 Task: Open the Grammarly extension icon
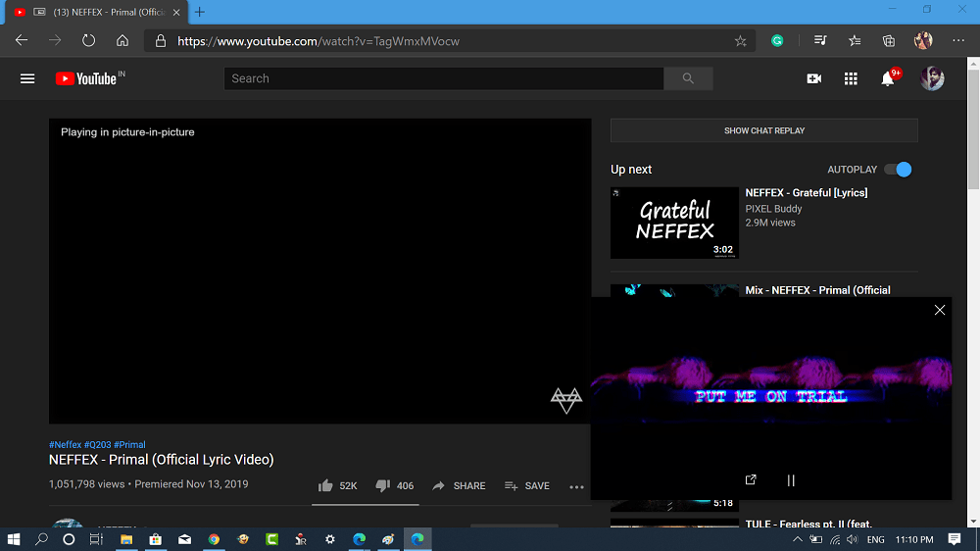coord(777,40)
